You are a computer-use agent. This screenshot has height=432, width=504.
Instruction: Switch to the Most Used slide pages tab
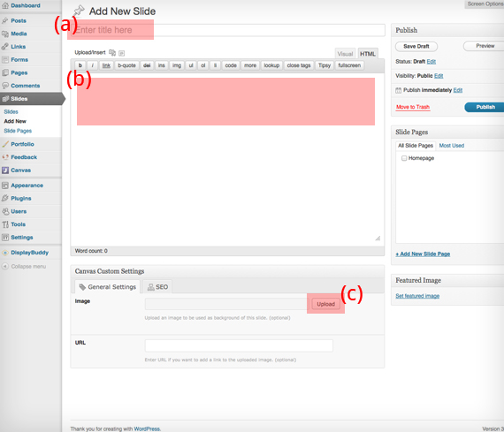452,146
